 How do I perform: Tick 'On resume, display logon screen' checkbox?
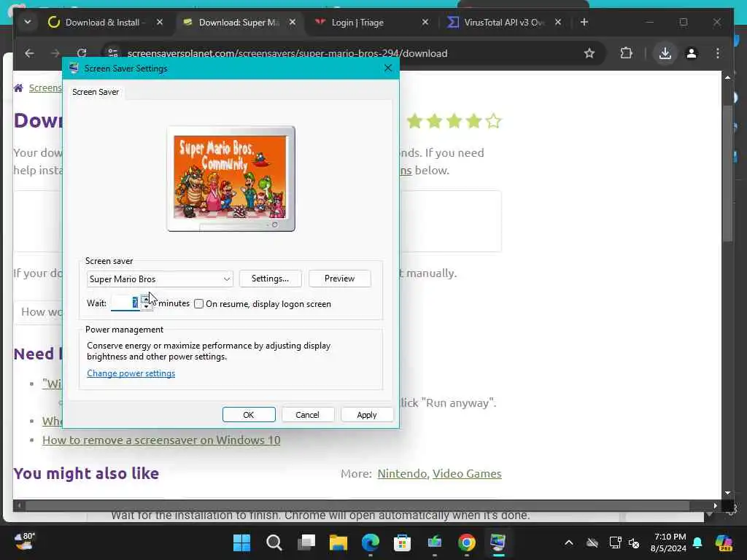tap(198, 304)
